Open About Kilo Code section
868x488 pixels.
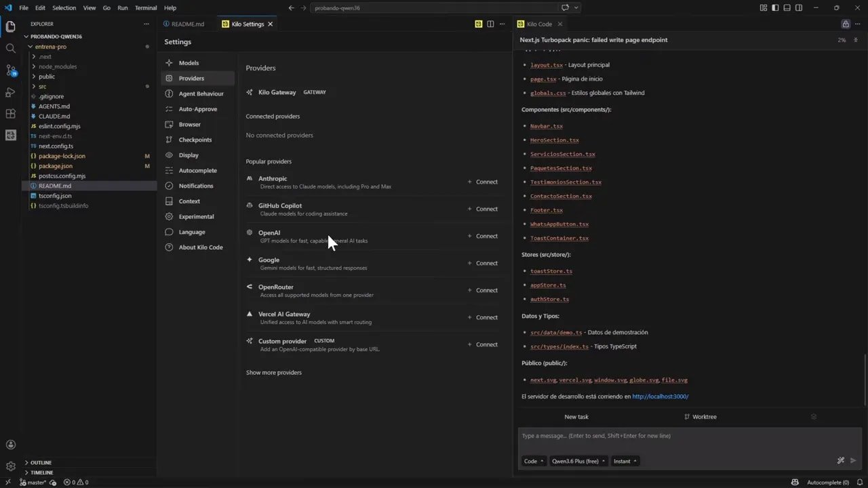198,247
